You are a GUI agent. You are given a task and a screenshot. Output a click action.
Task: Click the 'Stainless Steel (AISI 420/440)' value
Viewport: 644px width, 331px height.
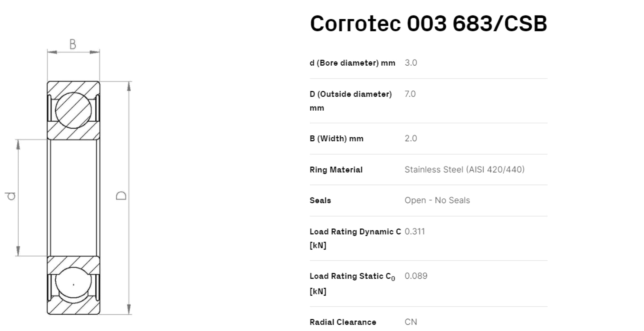click(x=464, y=170)
